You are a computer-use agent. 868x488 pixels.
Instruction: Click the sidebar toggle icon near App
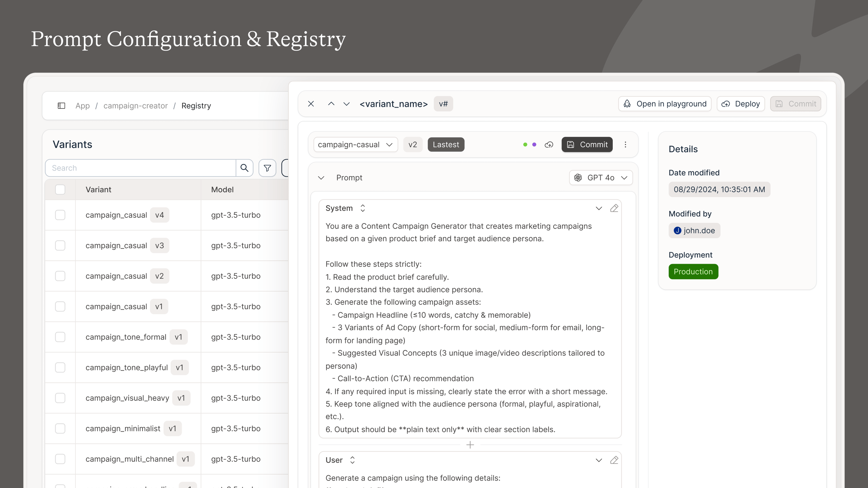pos(61,106)
